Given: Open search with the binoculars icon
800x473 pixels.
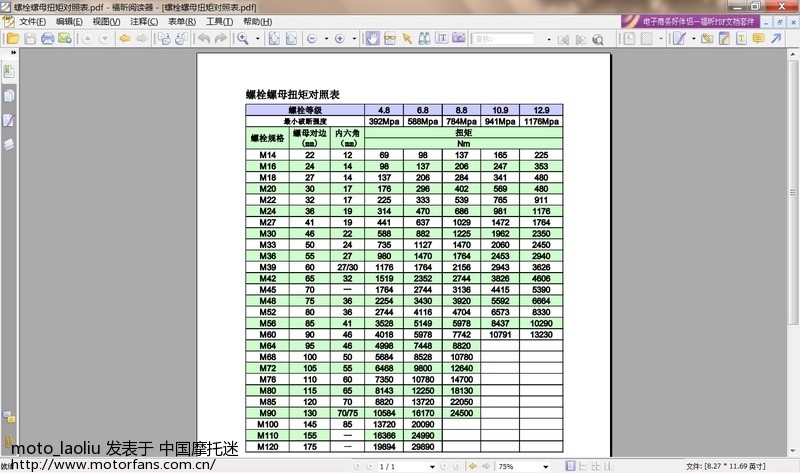Looking at the screenshot, I should coord(424,39).
